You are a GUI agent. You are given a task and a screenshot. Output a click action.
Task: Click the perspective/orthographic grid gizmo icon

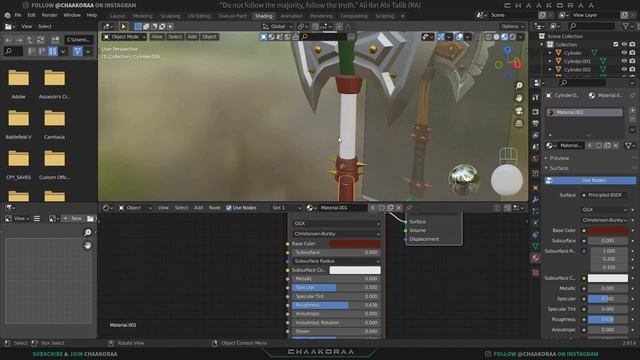pyautogui.click(x=519, y=123)
